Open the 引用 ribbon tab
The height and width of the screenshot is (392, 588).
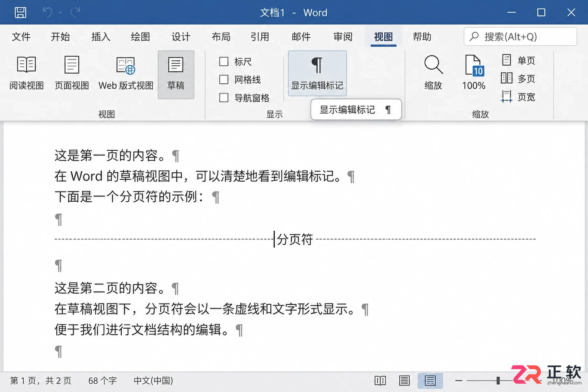[x=260, y=37]
